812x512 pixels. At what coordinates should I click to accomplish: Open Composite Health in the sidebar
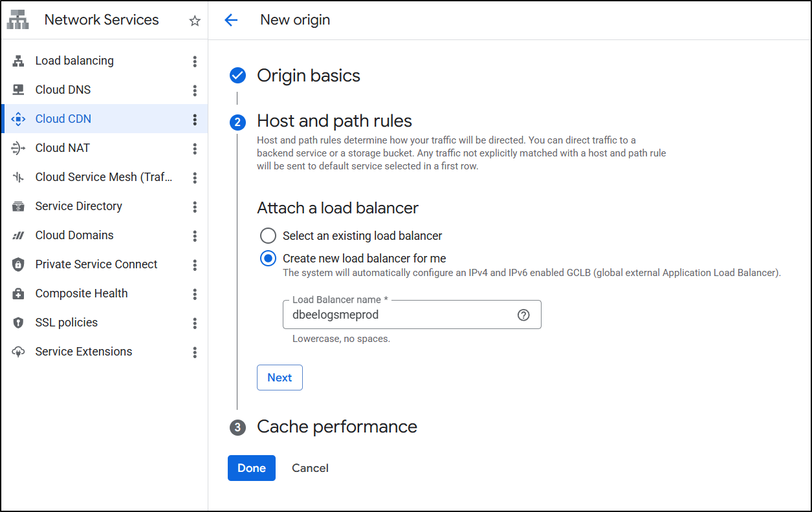pos(82,293)
